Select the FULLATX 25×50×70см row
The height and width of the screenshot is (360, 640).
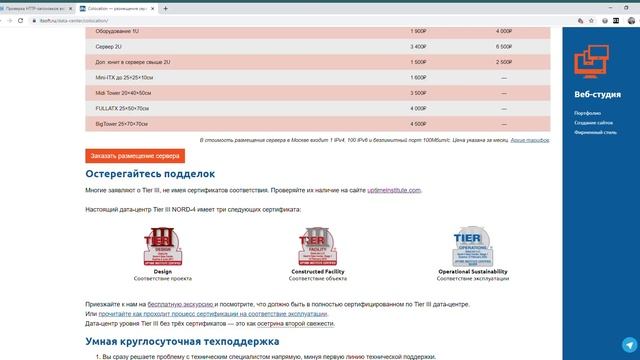click(x=318, y=109)
